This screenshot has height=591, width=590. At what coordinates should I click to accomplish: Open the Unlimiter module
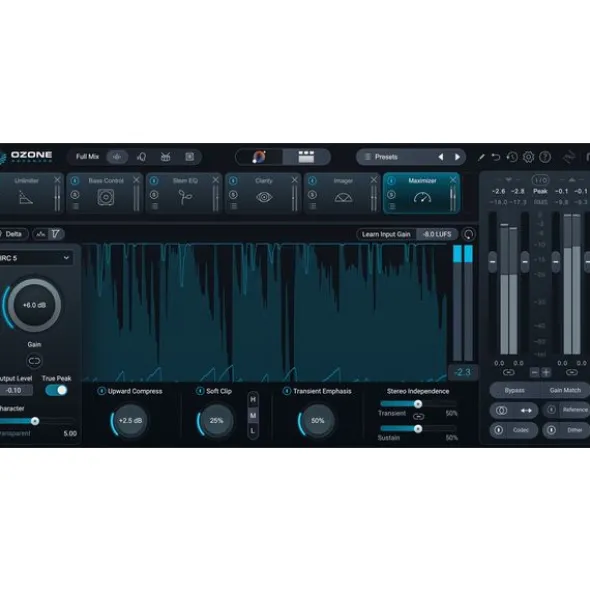tap(26, 193)
